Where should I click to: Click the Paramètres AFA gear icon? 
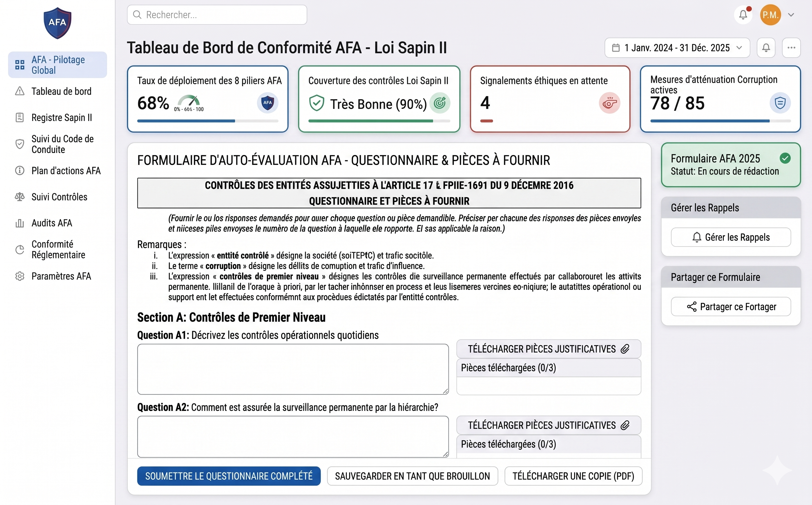[20, 276]
